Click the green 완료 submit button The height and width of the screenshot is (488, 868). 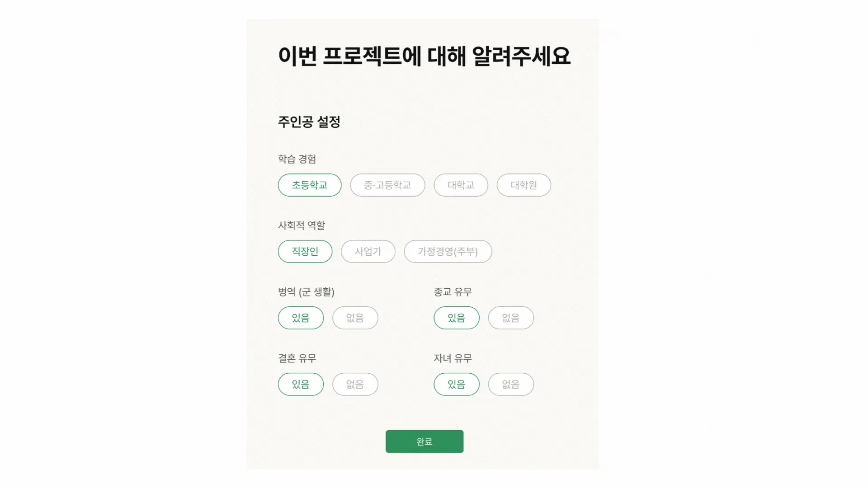pyautogui.click(x=424, y=441)
